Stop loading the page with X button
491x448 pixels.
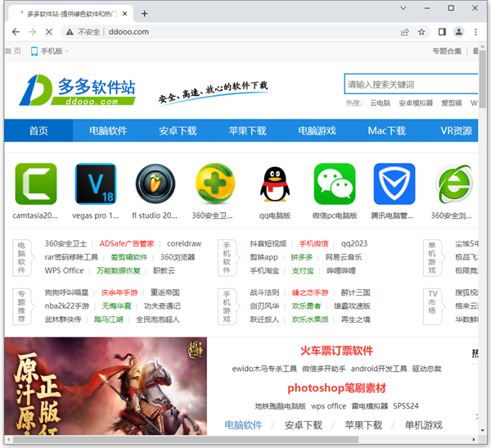(x=49, y=32)
